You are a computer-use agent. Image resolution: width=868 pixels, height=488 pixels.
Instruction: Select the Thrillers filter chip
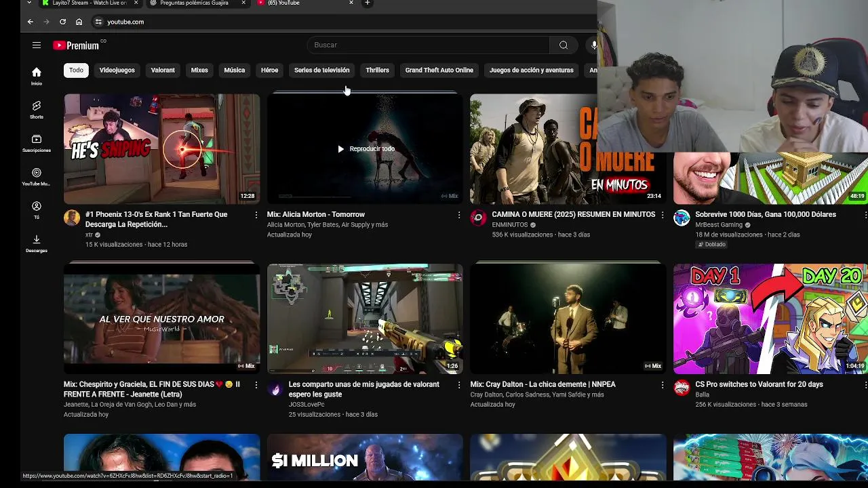pyautogui.click(x=378, y=70)
